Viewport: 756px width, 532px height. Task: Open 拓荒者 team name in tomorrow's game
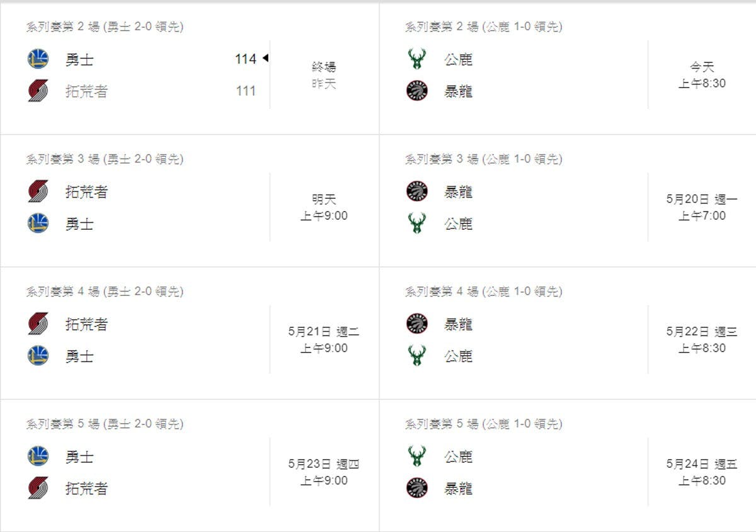point(86,192)
